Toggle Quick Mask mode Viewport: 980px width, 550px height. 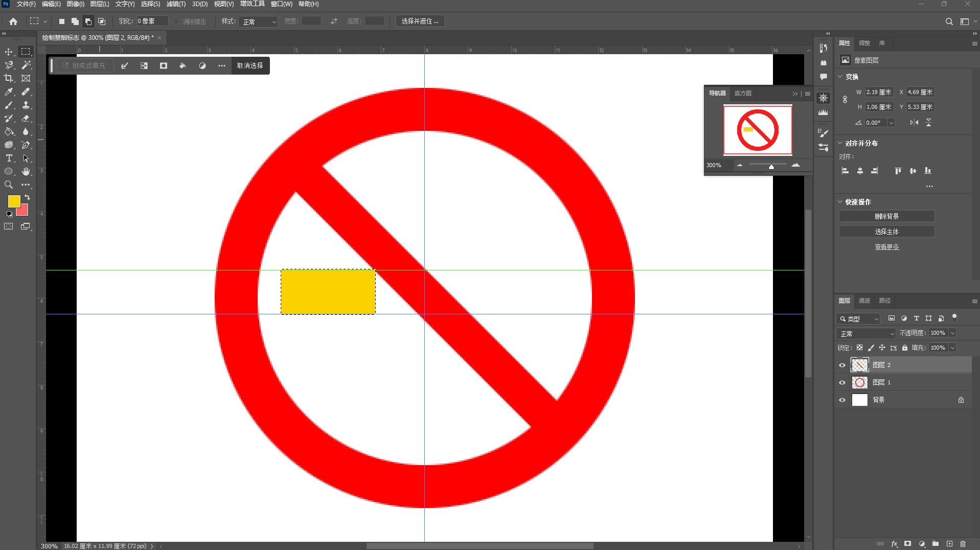[x=9, y=226]
